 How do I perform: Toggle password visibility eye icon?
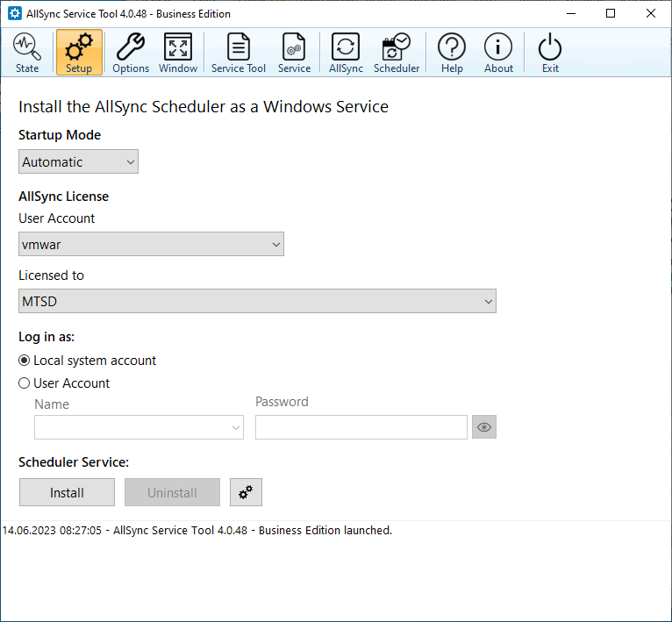pyautogui.click(x=483, y=427)
